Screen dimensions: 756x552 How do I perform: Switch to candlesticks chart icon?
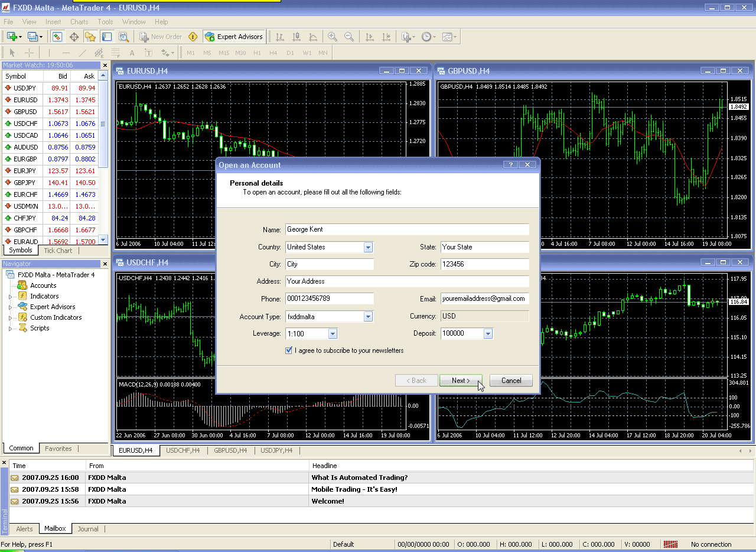pyautogui.click(x=296, y=37)
